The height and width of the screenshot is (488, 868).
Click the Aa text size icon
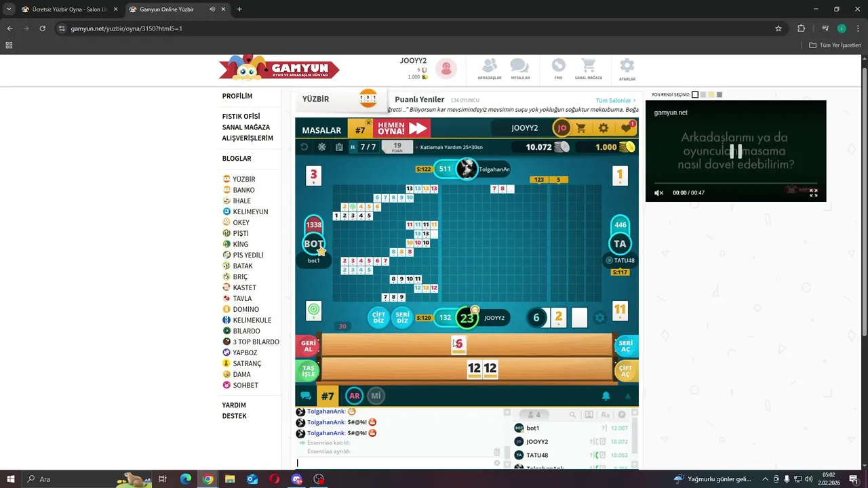605,415
